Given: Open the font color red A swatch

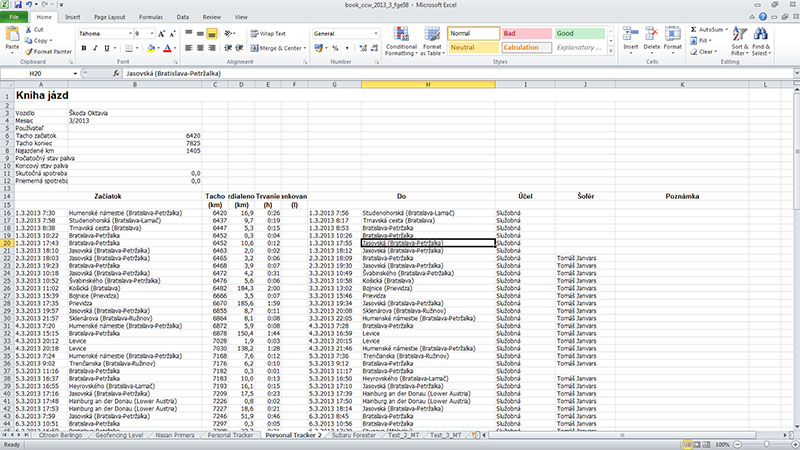Looking at the screenshot, I should click(x=160, y=48).
